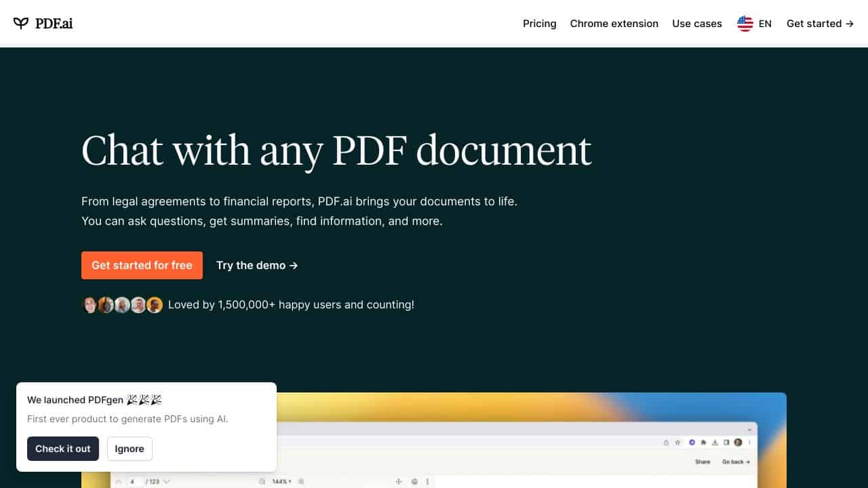Click the zoom out magnifier in demo viewer
This screenshot has height=488, width=868.
pyautogui.click(x=262, y=482)
